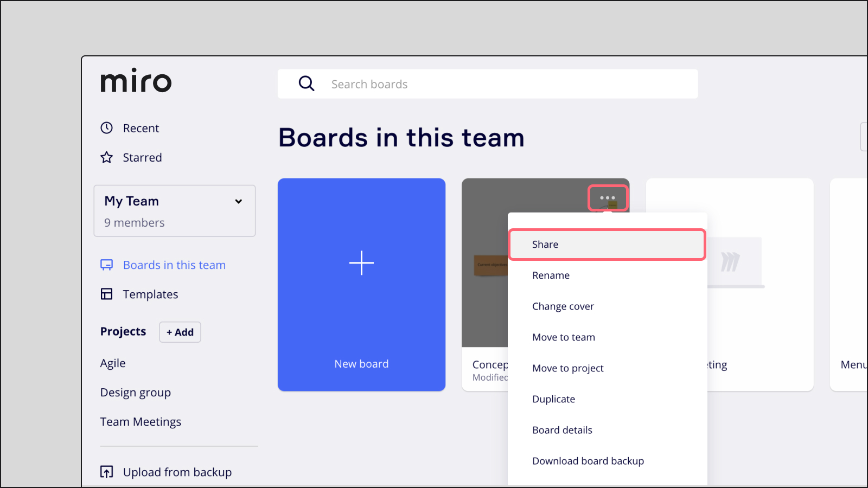The width and height of the screenshot is (868, 488).
Task: Click the Starred star icon
Action: (107, 157)
